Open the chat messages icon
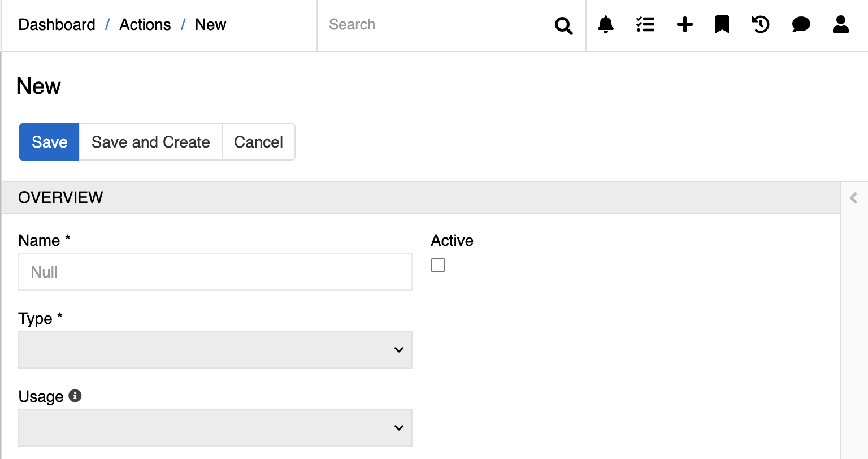This screenshot has width=868, height=459. (801, 25)
